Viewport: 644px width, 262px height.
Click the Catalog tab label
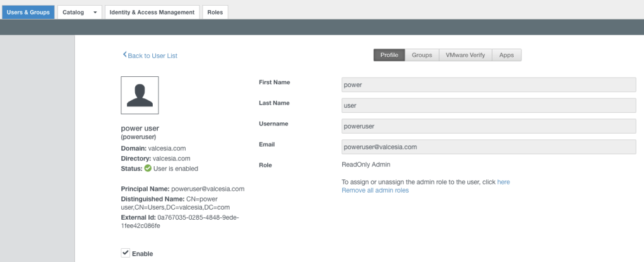(74, 12)
